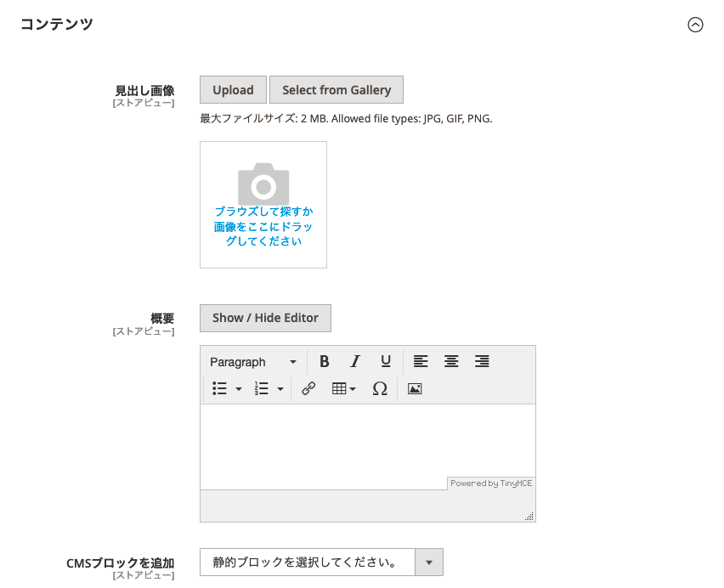The height and width of the screenshot is (588, 724).
Task: Click the Upload button for 見出し画像
Action: coord(232,89)
